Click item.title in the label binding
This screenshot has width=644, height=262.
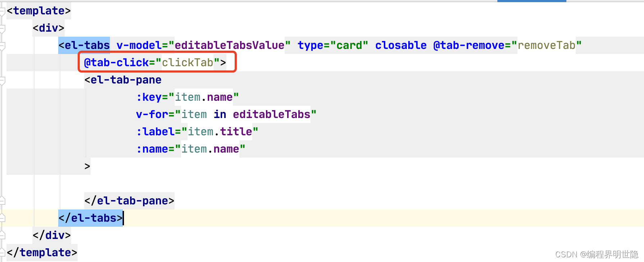(x=220, y=132)
